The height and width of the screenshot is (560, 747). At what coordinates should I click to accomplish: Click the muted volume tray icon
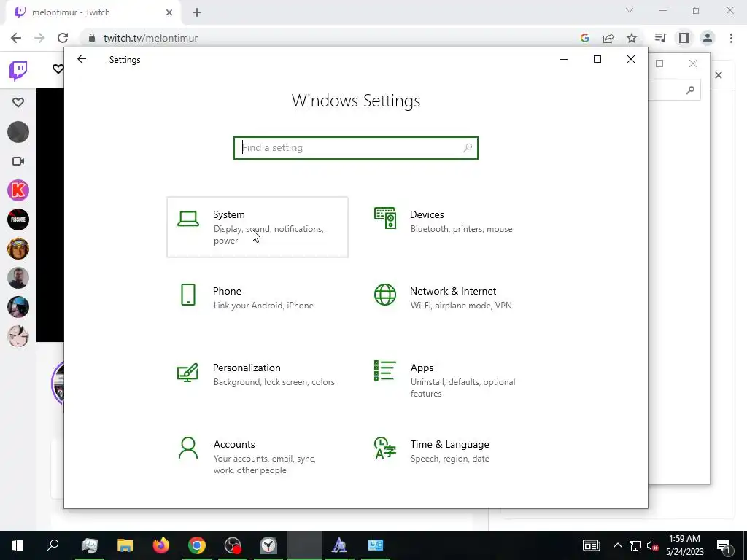652,545
